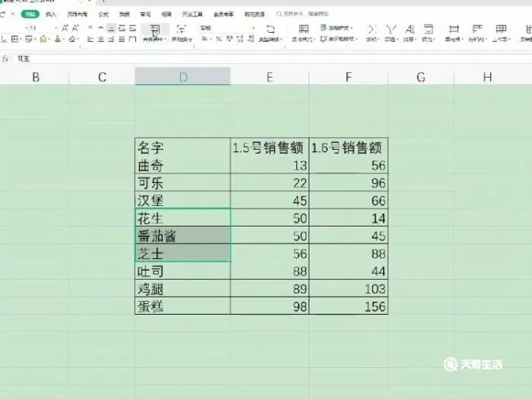
Task: Click the Sort A-Z icon
Action: tap(409, 29)
